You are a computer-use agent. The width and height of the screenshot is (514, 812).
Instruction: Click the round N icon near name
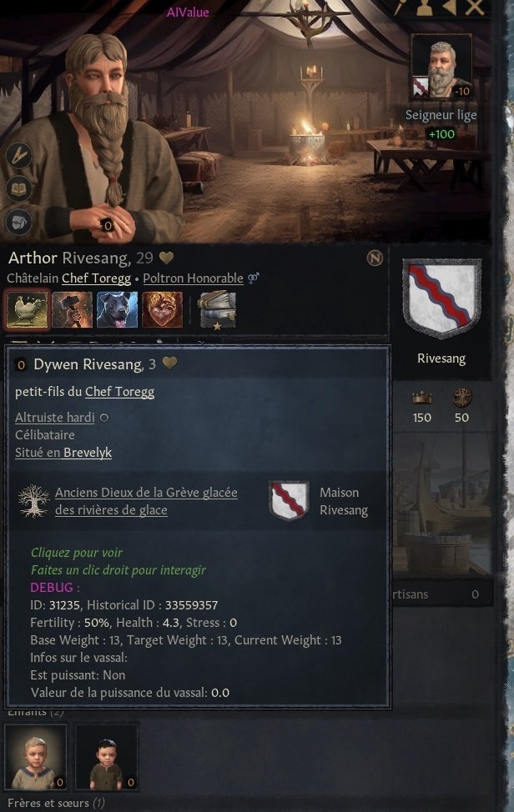[375, 258]
